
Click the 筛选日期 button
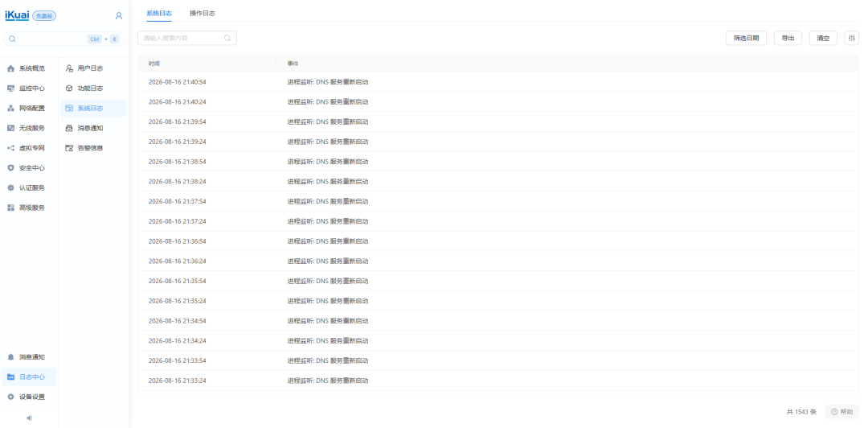click(746, 39)
